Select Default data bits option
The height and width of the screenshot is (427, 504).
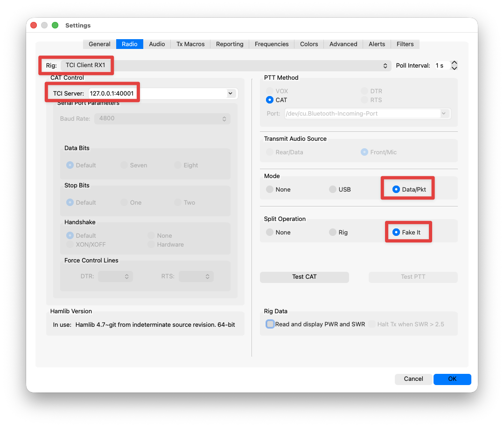[x=81, y=165]
